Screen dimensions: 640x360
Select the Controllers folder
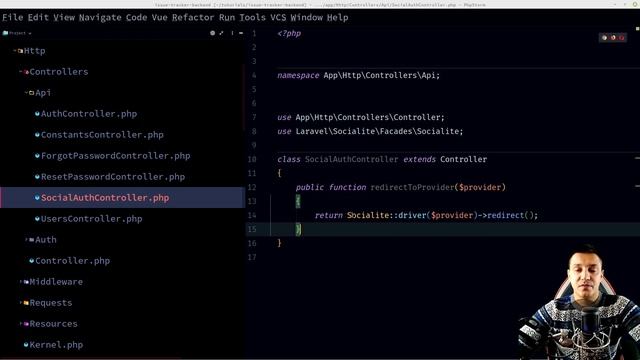tap(59, 72)
